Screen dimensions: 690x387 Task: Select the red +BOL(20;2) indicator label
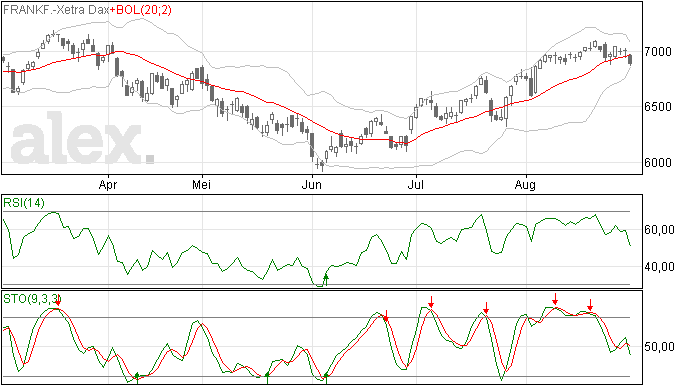pos(141,10)
